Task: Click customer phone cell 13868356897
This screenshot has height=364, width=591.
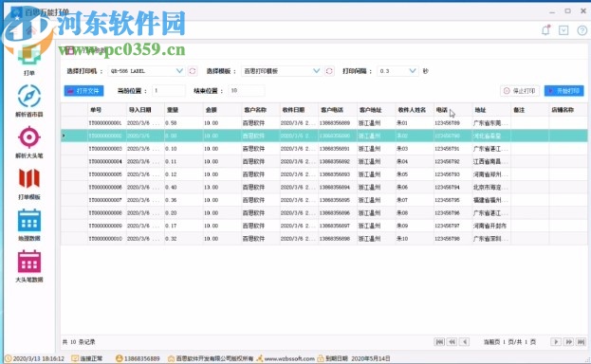Action: point(338,226)
